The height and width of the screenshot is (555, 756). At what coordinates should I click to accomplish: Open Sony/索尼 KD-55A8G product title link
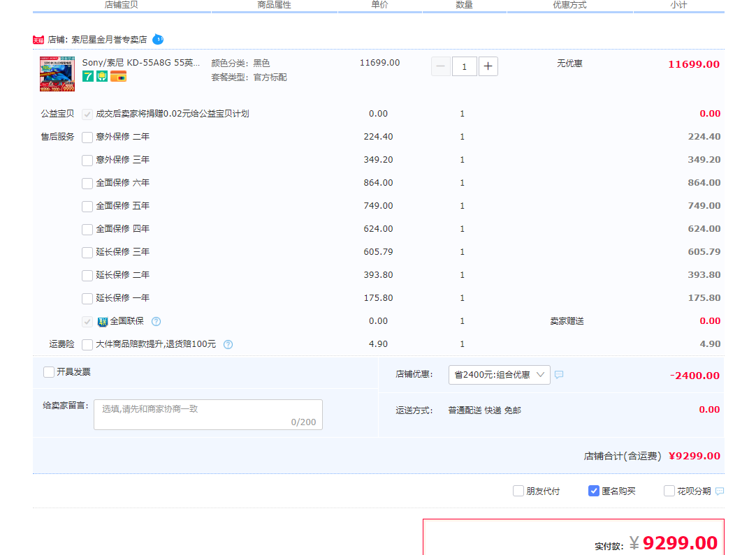tap(140, 63)
